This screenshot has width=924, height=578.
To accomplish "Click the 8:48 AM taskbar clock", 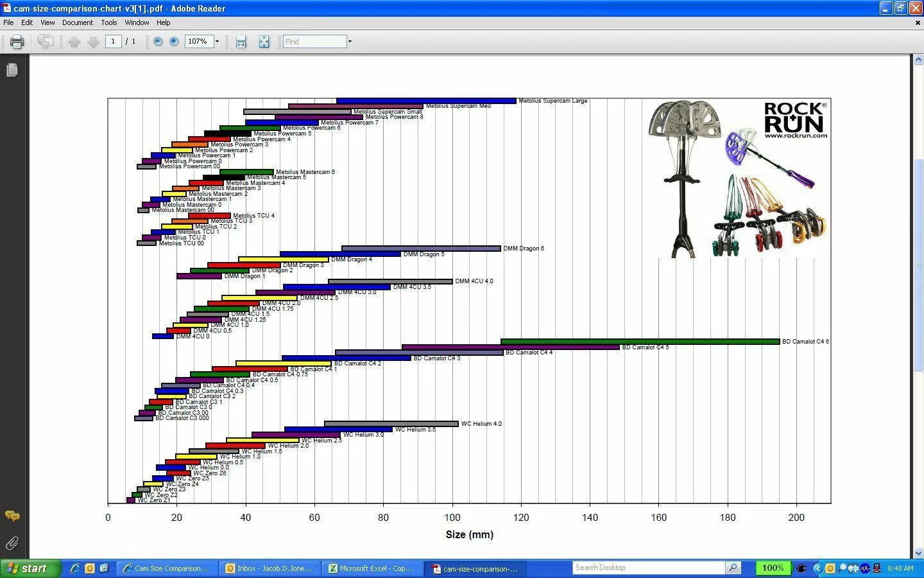I will point(900,568).
